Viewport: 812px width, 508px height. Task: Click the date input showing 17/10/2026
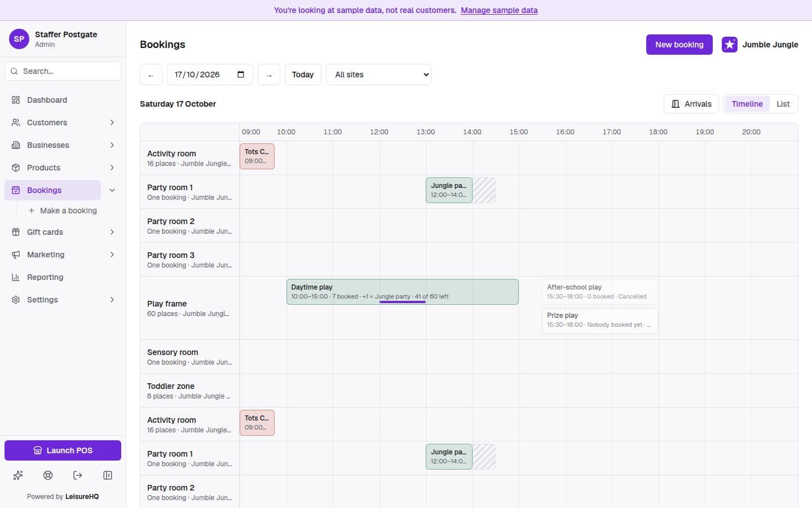pos(210,75)
